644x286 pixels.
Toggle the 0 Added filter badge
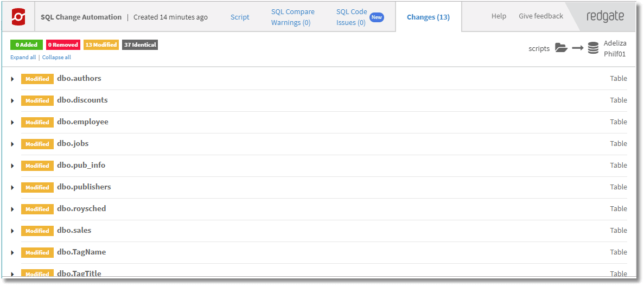(26, 45)
